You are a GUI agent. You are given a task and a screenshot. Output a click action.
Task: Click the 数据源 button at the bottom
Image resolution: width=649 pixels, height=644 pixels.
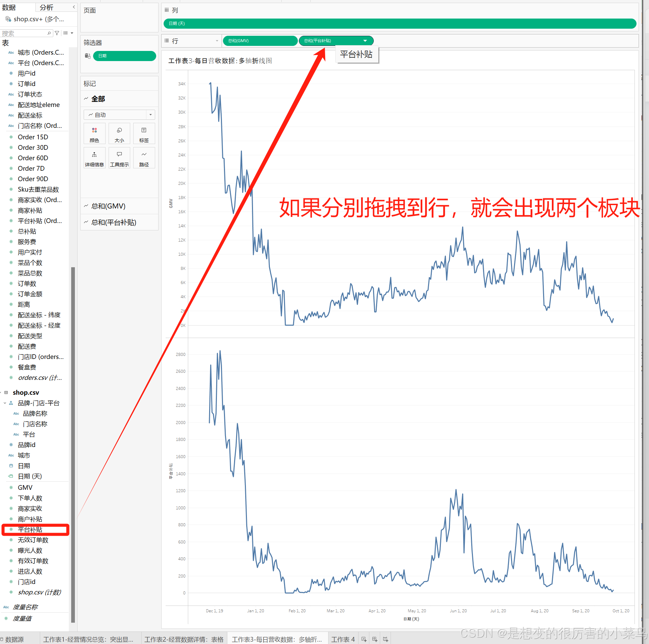tap(14, 639)
